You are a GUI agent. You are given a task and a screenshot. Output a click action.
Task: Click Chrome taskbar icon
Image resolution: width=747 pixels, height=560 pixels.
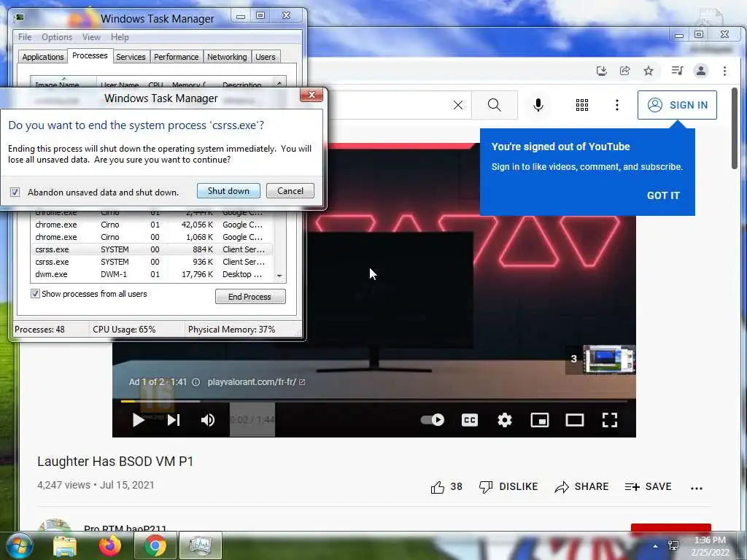155,545
